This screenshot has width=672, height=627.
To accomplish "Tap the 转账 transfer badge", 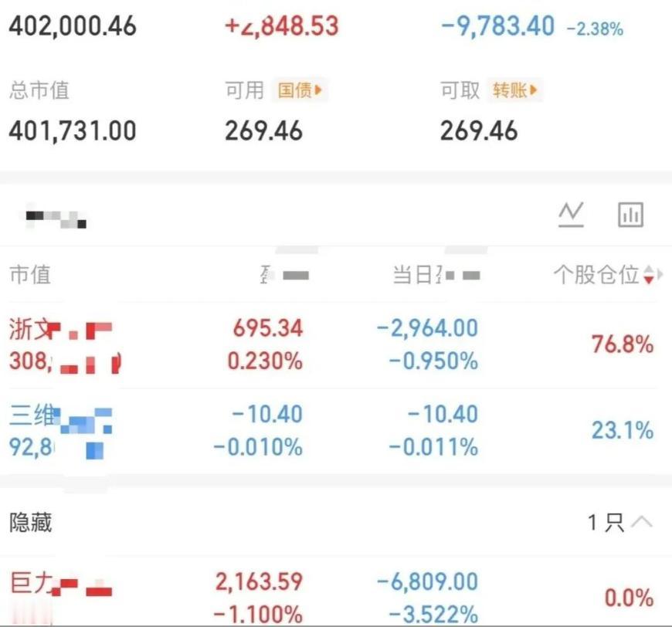I will 507,90.
